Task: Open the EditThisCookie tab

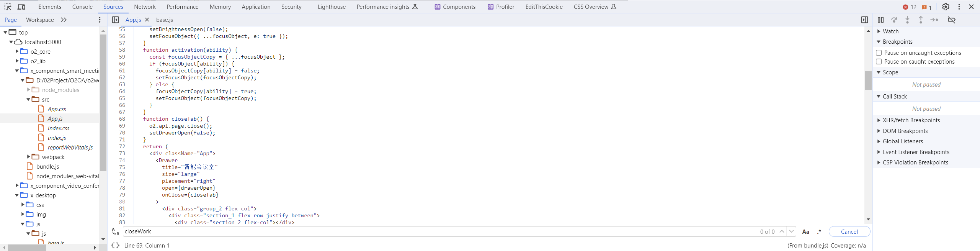Action: coord(544,7)
